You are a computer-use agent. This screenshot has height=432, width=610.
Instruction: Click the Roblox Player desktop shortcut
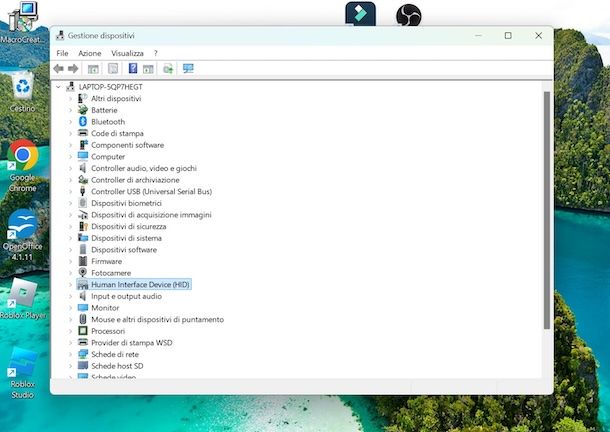click(23, 298)
